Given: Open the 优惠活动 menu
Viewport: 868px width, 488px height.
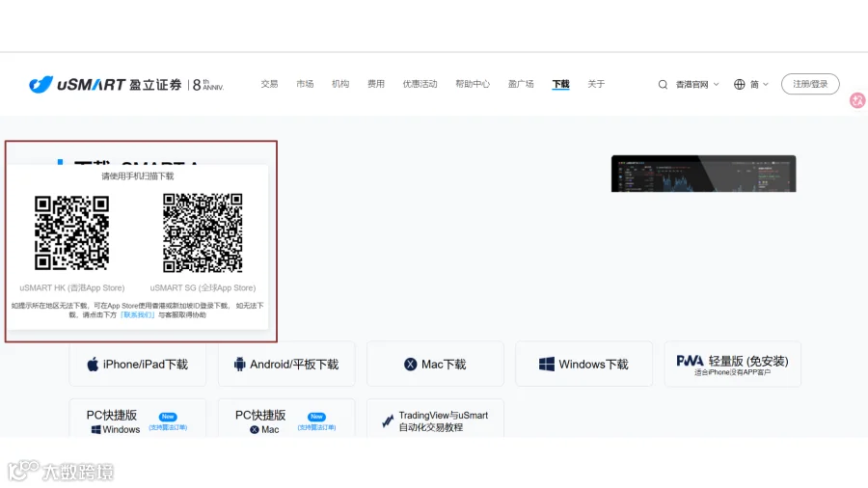Looking at the screenshot, I should coord(420,84).
